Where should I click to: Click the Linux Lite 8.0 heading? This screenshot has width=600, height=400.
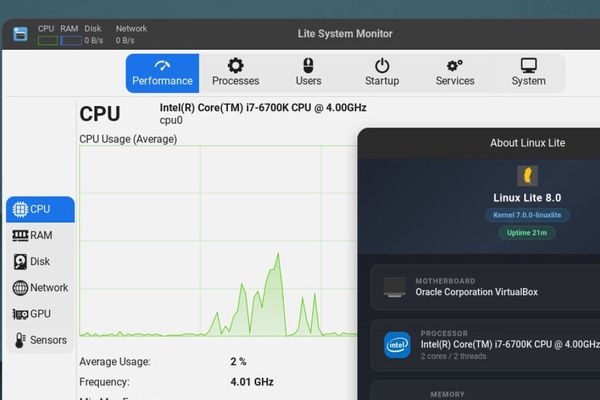[527, 198]
